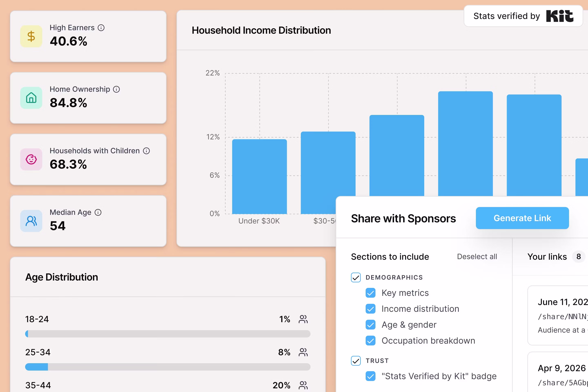Click the Home Ownership house icon

click(x=31, y=98)
